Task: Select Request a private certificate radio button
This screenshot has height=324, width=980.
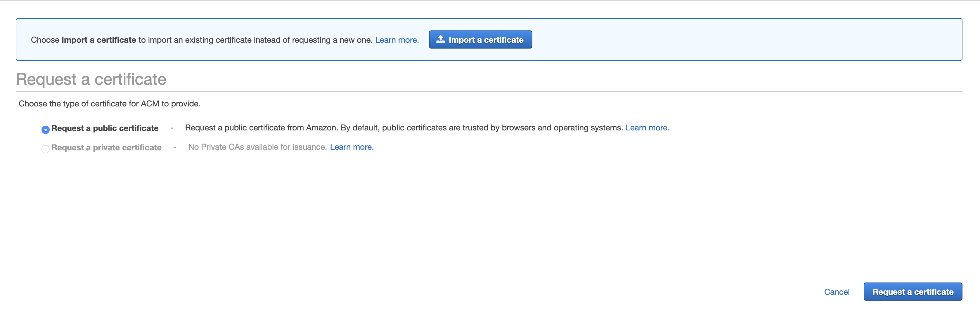Action: (45, 149)
